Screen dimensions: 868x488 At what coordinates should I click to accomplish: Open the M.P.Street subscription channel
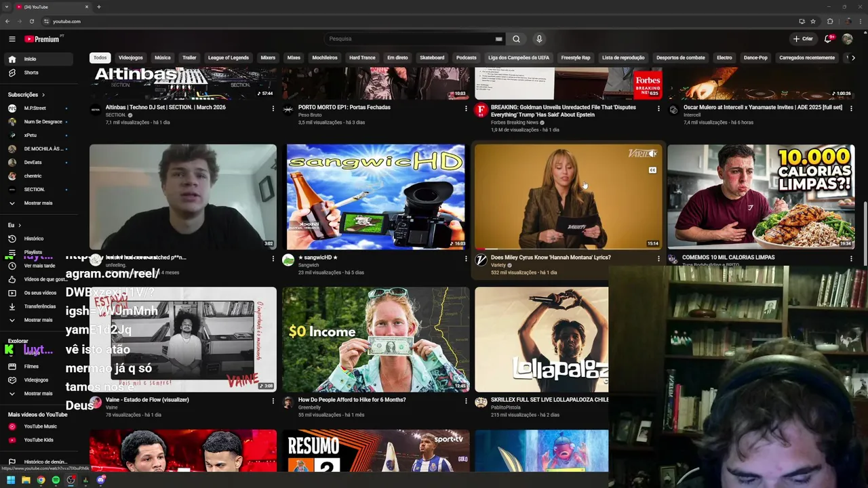(39, 108)
